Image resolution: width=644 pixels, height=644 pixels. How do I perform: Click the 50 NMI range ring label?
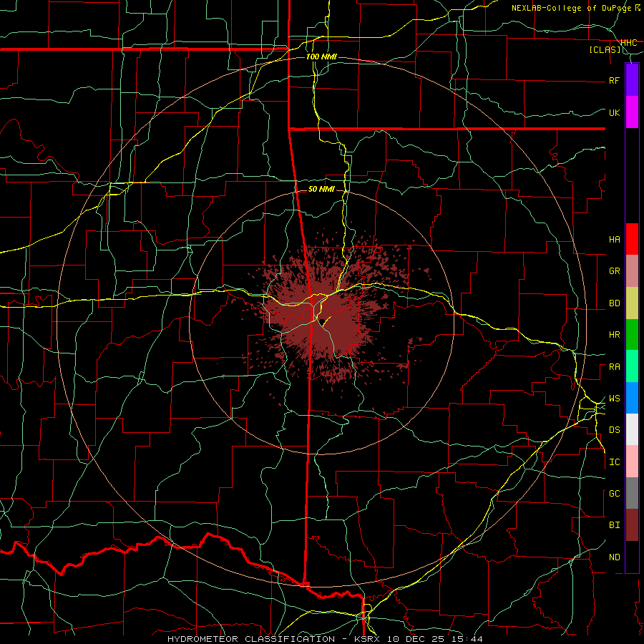[321, 189]
